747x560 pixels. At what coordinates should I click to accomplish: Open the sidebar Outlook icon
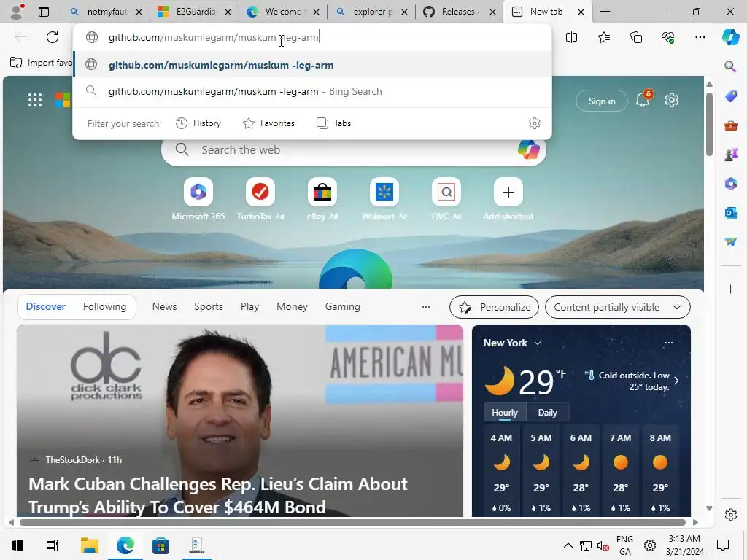pyautogui.click(x=730, y=213)
